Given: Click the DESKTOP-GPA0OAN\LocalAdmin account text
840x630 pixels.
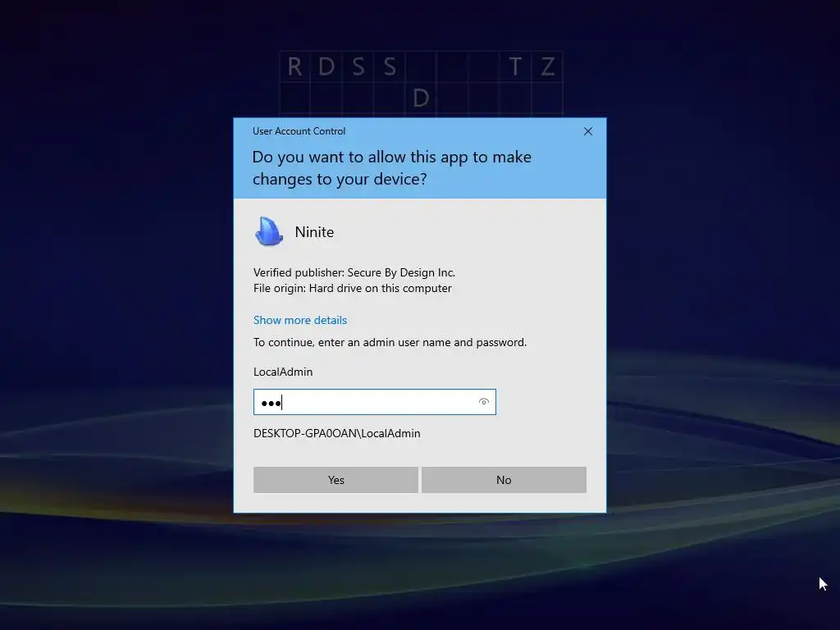Looking at the screenshot, I should point(337,433).
